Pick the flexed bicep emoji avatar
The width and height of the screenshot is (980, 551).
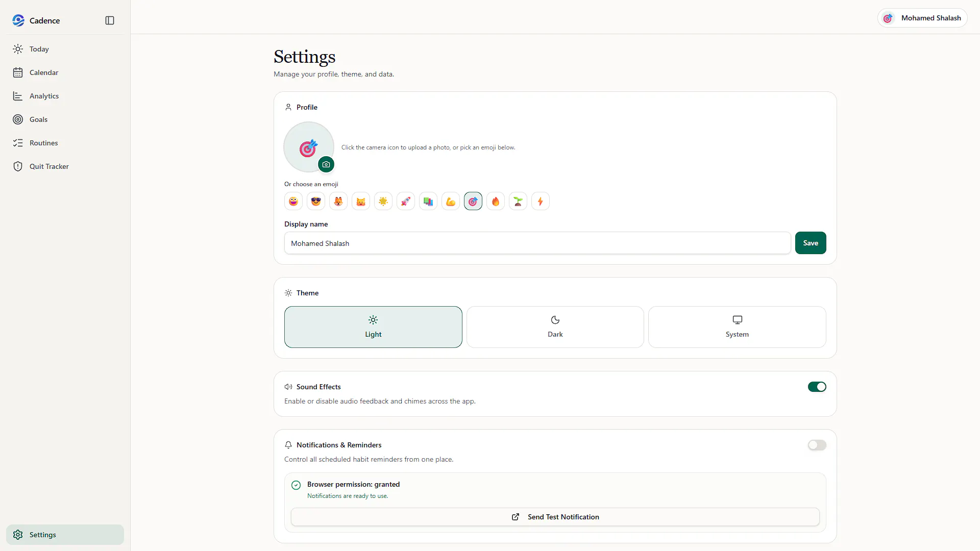point(451,202)
